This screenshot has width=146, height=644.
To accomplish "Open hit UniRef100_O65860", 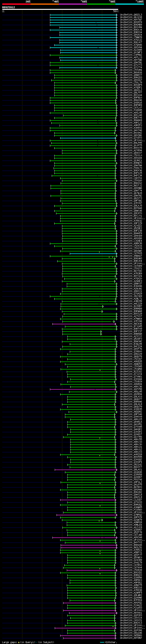I will point(131,636).
